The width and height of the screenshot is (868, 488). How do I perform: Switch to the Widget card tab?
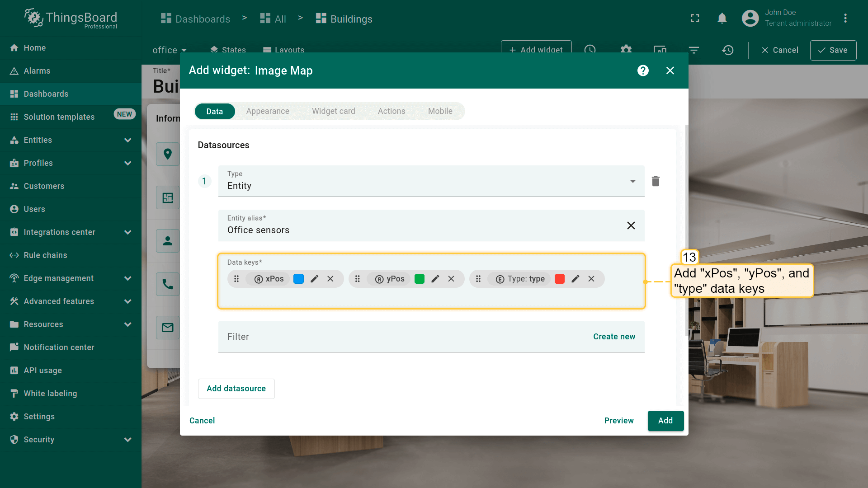click(333, 111)
